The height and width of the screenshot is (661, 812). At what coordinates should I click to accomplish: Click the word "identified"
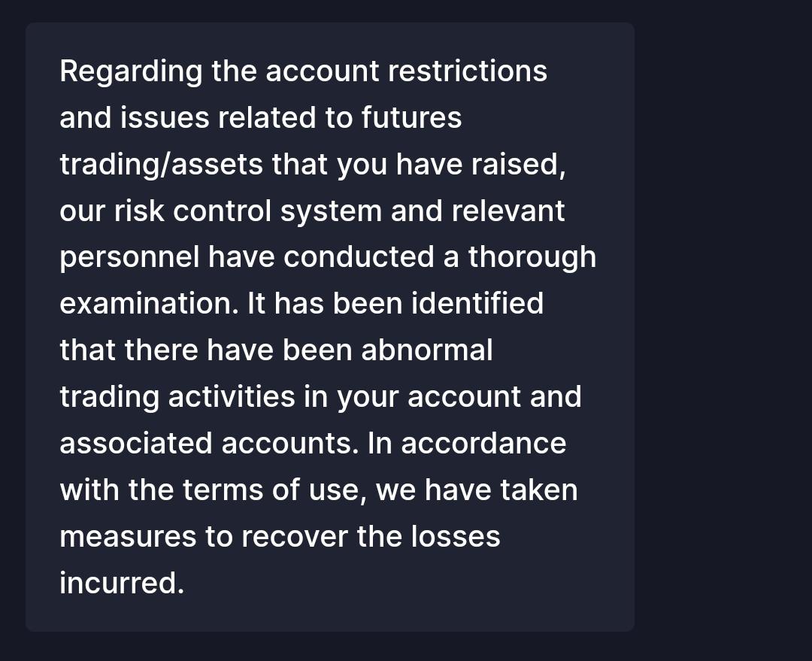coord(477,303)
